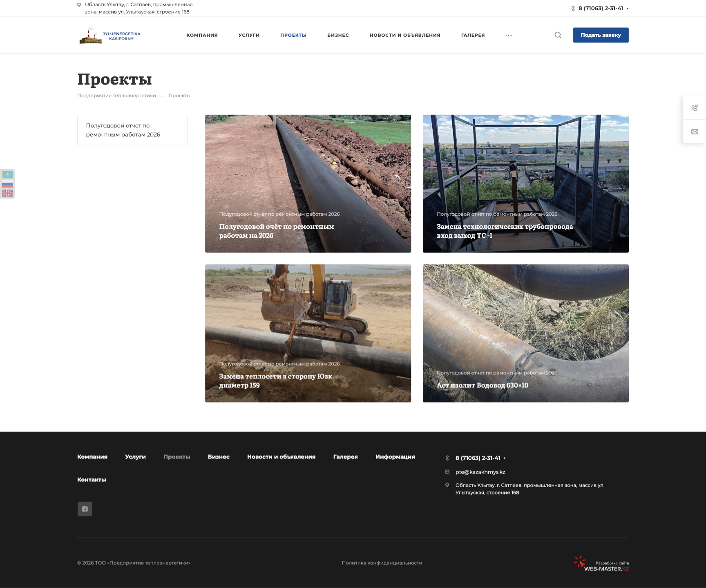Go to Предприятие теплоэнергетики breadcrumb
This screenshot has width=706, height=588.
coord(116,96)
